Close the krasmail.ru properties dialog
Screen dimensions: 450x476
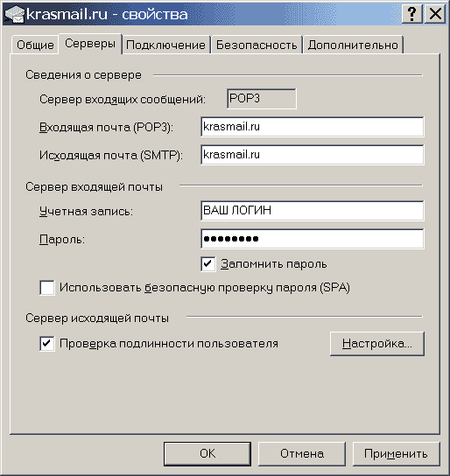[x=435, y=14]
